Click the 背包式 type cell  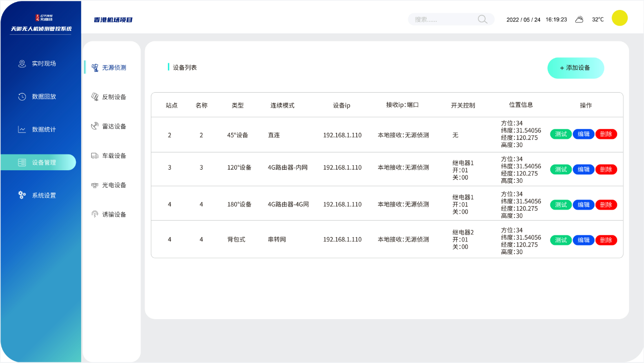pos(236,240)
